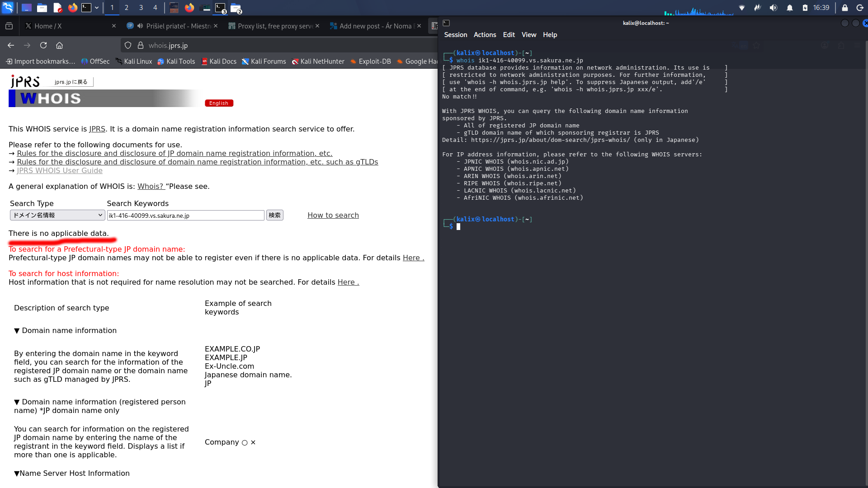
Task: Open the terminal Actions menu
Action: pyautogui.click(x=485, y=35)
